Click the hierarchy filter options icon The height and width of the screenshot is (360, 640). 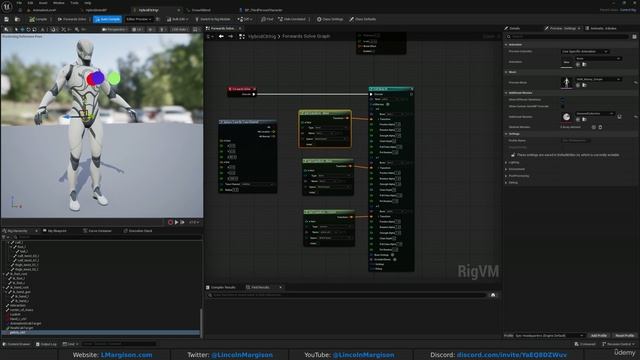[4, 237]
